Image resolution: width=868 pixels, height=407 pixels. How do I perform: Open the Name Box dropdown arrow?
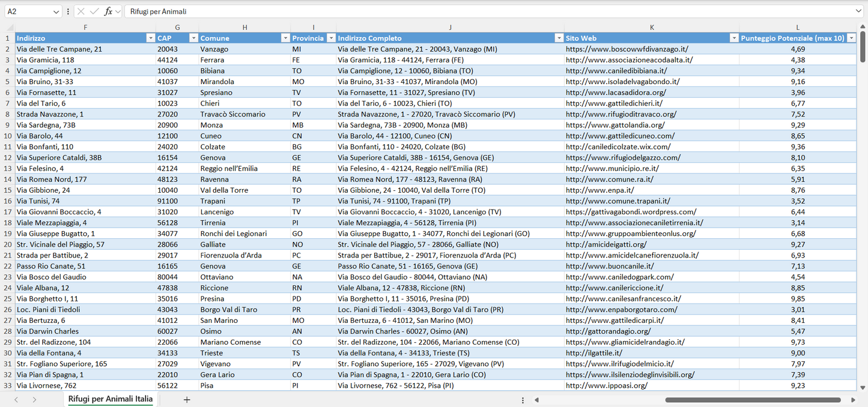(x=56, y=11)
